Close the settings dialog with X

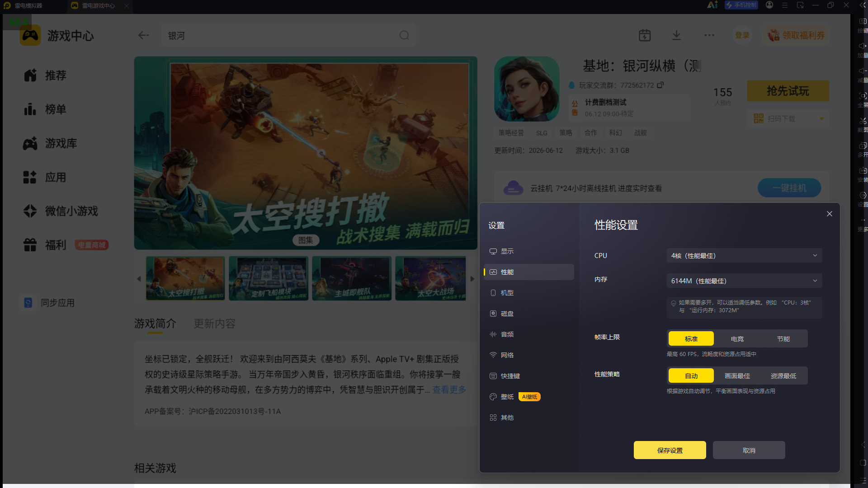coord(829,214)
